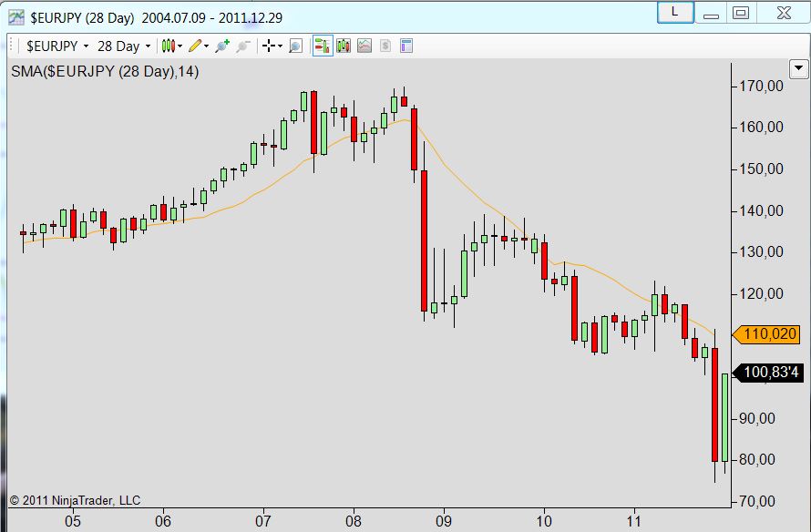Open the candlestick chart style menu

171,46
